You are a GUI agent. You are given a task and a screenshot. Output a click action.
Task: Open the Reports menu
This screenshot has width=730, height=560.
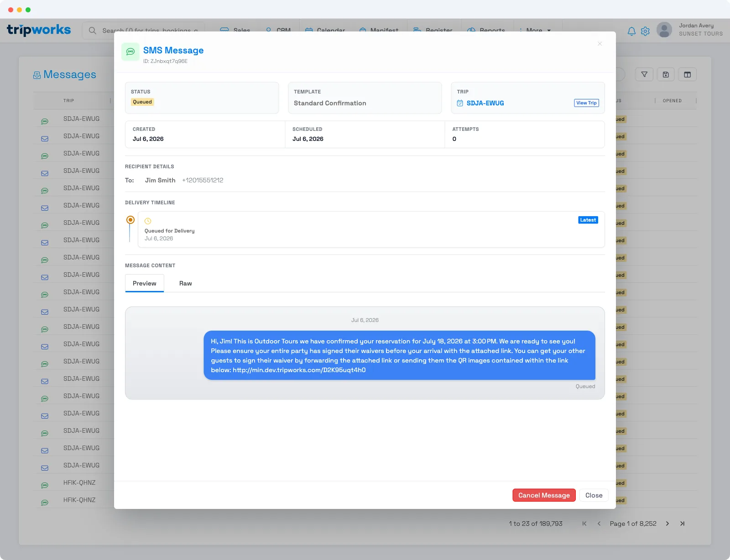[x=486, y=31]
